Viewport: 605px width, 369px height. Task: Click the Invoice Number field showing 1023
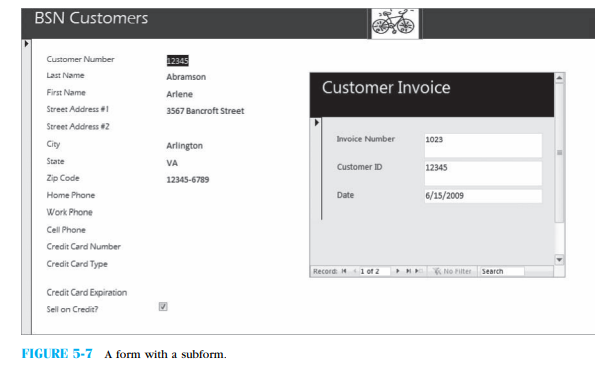coord(483,146)
